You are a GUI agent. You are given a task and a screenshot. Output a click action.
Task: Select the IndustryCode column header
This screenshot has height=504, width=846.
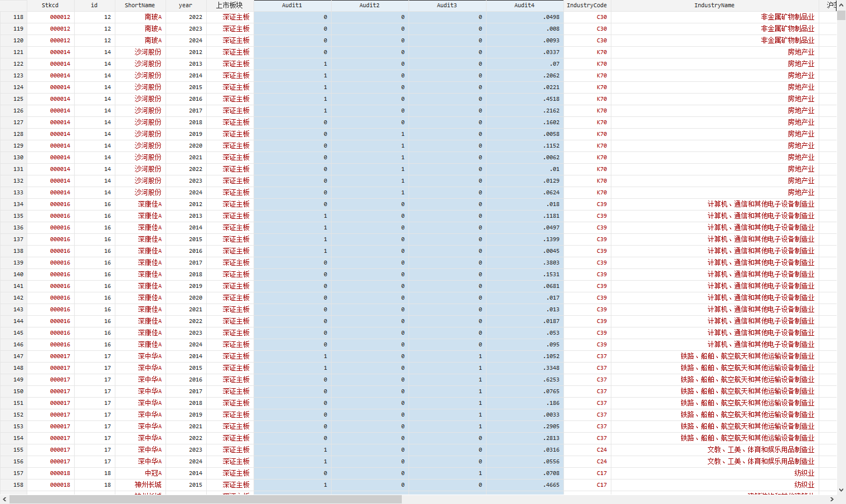[x=587, y=5]
